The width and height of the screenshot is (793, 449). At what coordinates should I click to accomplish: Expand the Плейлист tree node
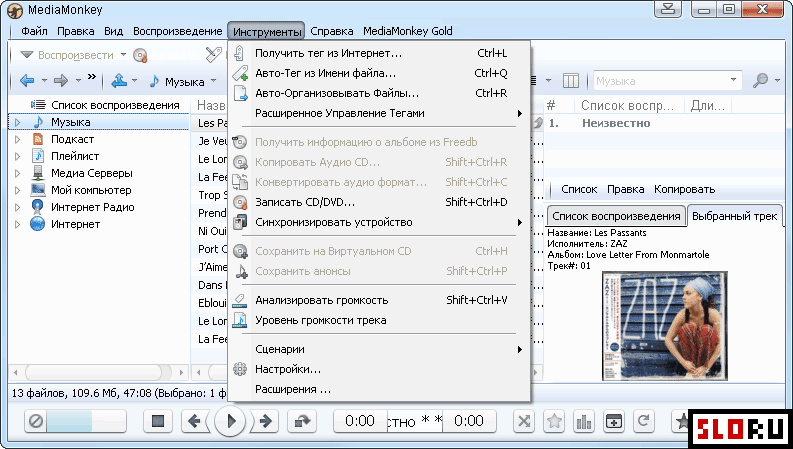pos(18,156)
